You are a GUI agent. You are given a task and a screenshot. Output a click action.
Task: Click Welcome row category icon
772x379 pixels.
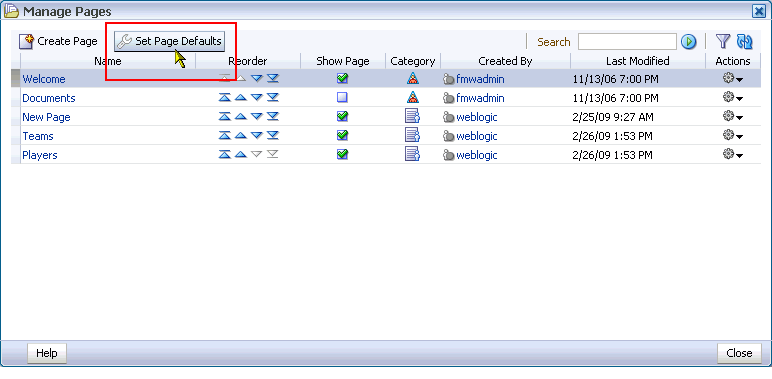coord(413,78)
